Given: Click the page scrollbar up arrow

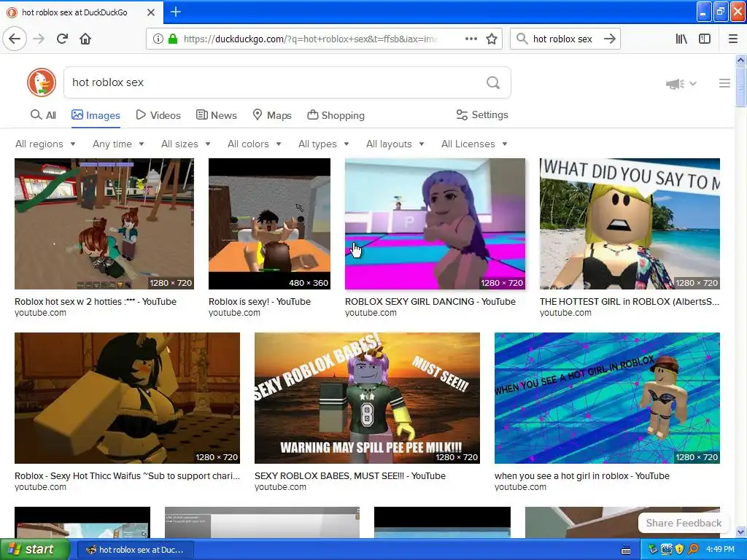Looking at the screenshot, I should point(740,60).
